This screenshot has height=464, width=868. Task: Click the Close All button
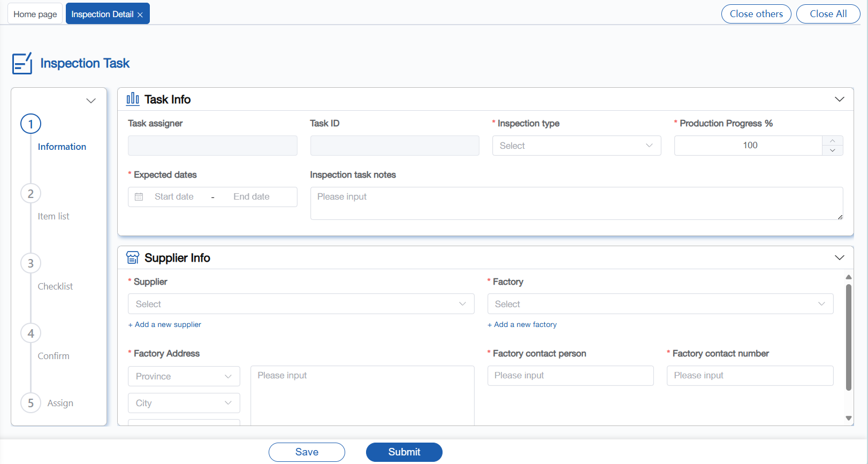[828, 14]
